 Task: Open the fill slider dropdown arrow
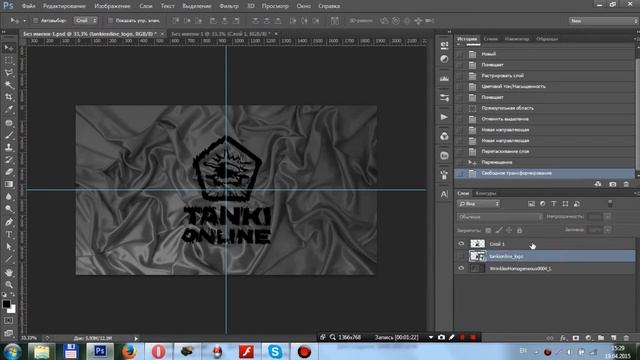click(x=608, y=230)
